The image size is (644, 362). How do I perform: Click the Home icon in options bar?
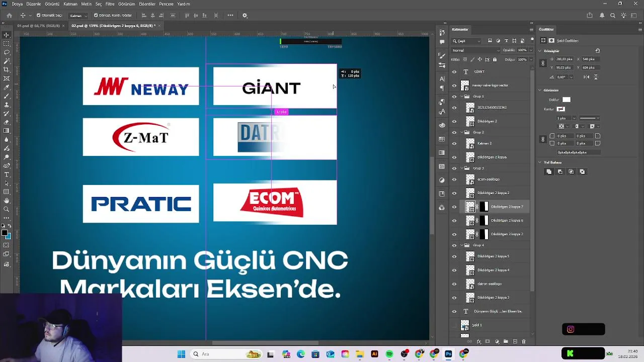pyautogui.click(x=9, y=16)
